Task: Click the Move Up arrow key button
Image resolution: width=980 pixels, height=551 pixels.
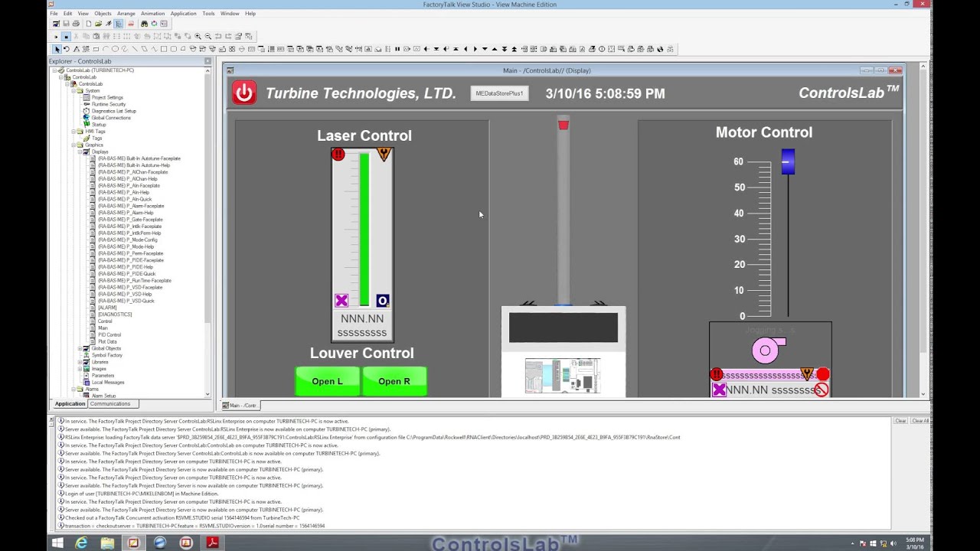Action: [x=495, y=49]
